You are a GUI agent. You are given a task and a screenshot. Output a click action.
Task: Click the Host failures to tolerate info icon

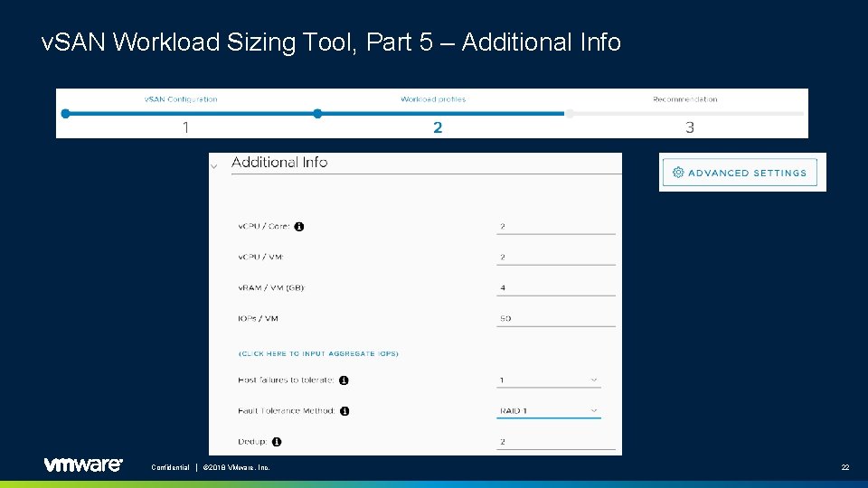pyautogui.click(x=344, y=380)
